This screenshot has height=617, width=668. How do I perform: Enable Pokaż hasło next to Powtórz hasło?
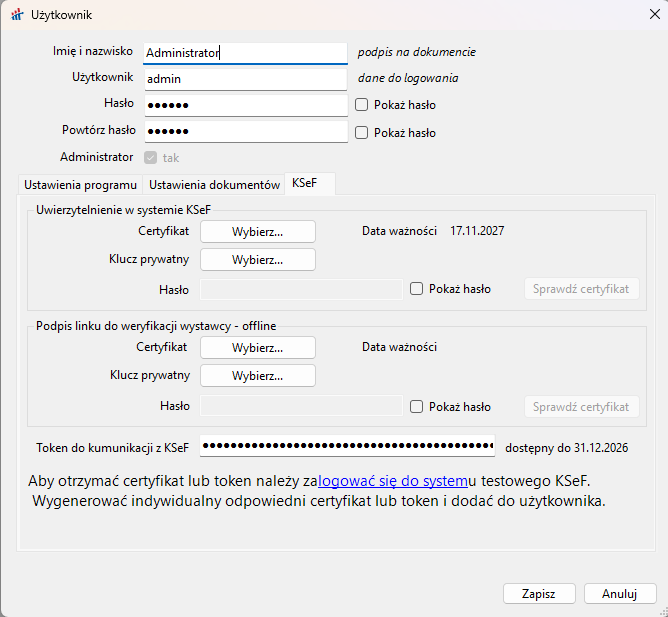362,132
